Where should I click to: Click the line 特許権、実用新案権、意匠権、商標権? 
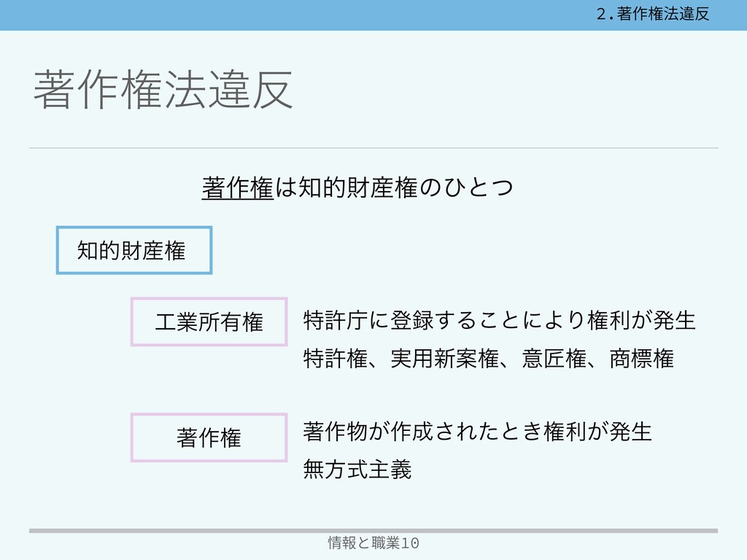pyautogui.click(x=488, y=358)
